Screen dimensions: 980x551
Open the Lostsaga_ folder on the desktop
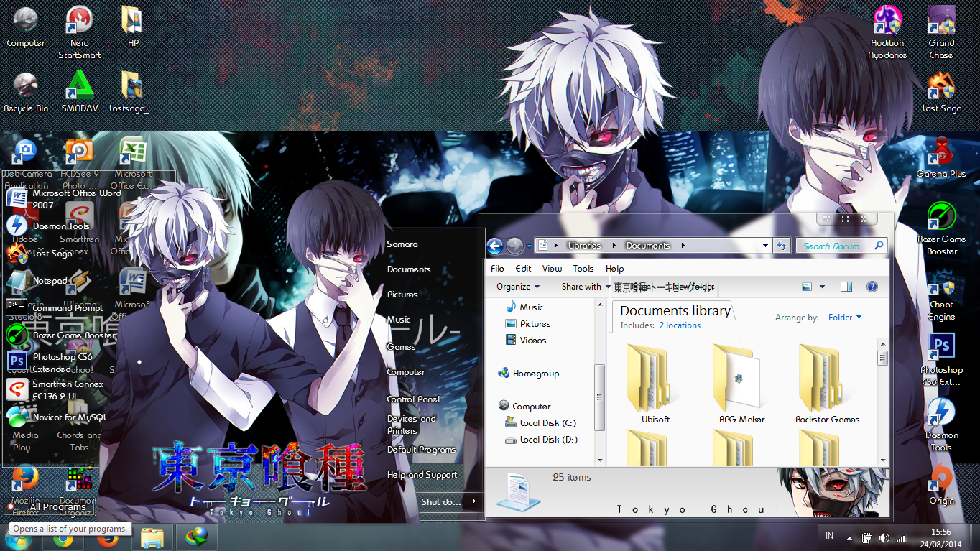[133, 93]
